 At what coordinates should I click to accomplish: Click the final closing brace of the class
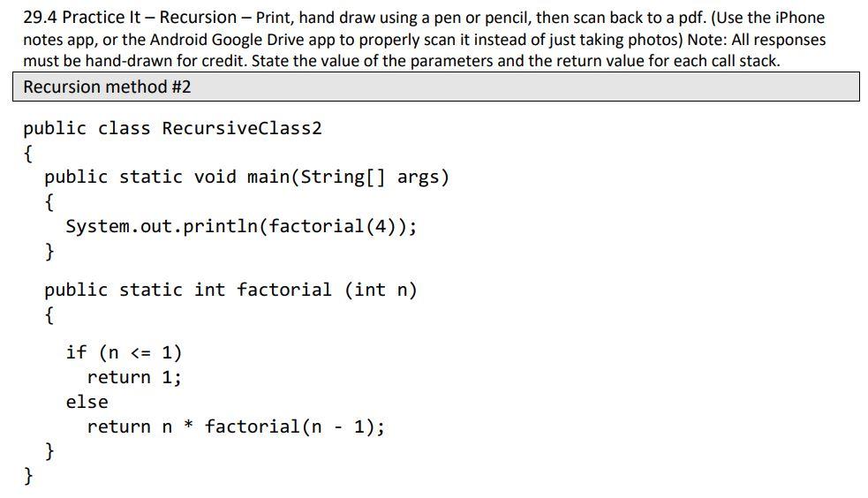coord(28,475)
